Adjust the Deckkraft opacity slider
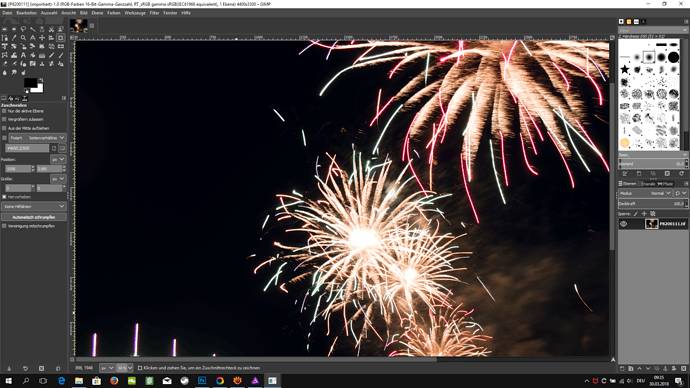The height and width of the screenshot is (388, 690). [653, 204]
